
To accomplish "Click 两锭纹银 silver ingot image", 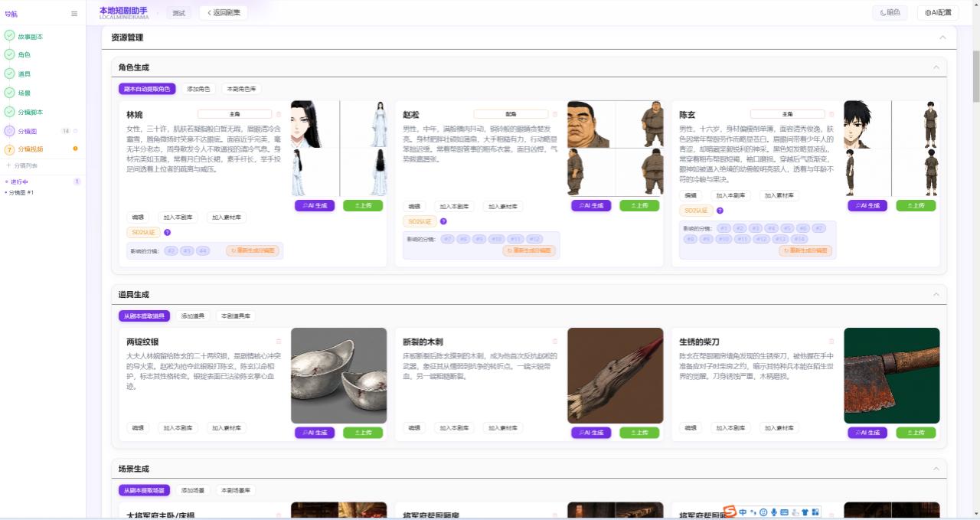I will (x=338, y=375).
